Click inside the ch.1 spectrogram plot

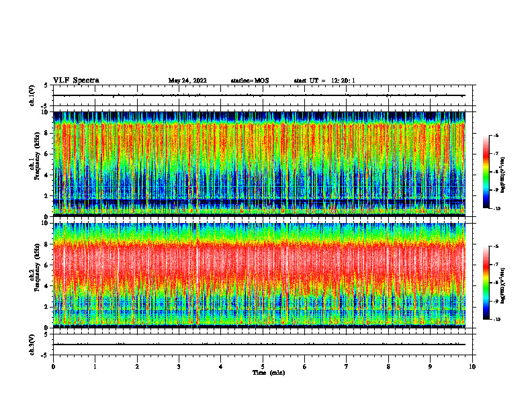(x=259, y=164)
